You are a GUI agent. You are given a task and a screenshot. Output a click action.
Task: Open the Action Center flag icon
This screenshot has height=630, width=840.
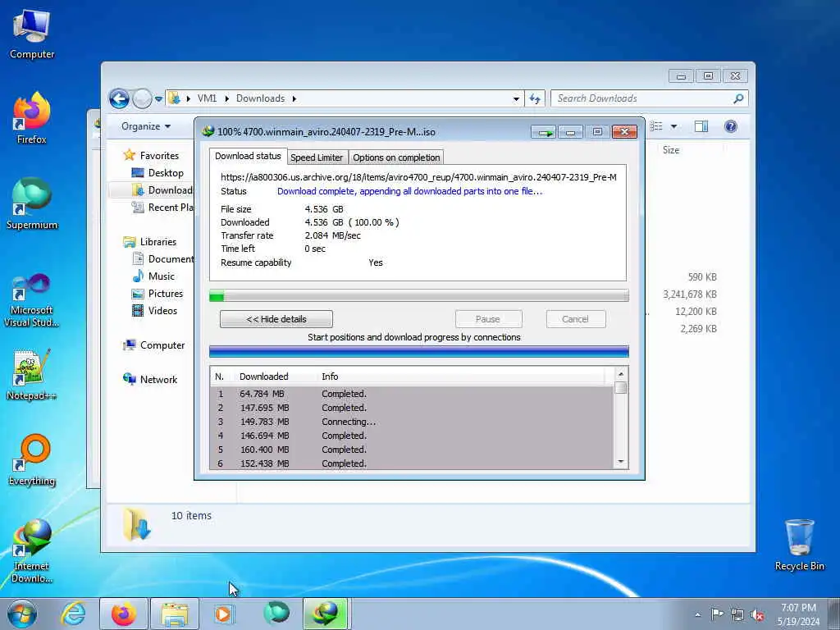(x=717, y=614)
